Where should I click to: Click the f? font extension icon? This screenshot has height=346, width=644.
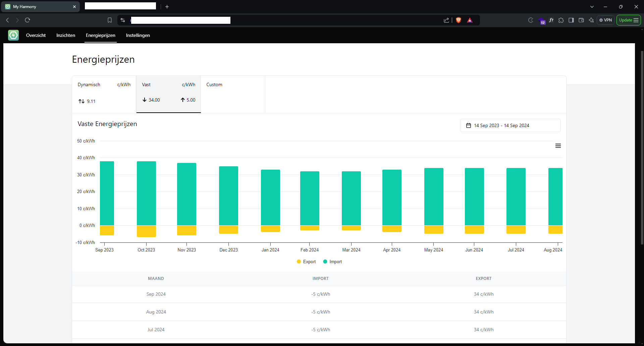tap(551, 20)
